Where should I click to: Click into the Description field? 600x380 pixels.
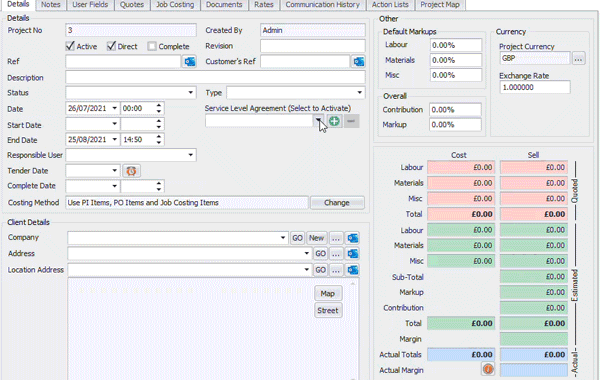click(215, 77)
